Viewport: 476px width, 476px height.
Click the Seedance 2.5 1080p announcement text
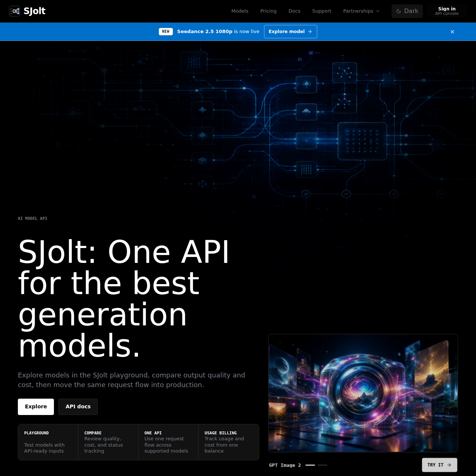click(x=218, y=32)
